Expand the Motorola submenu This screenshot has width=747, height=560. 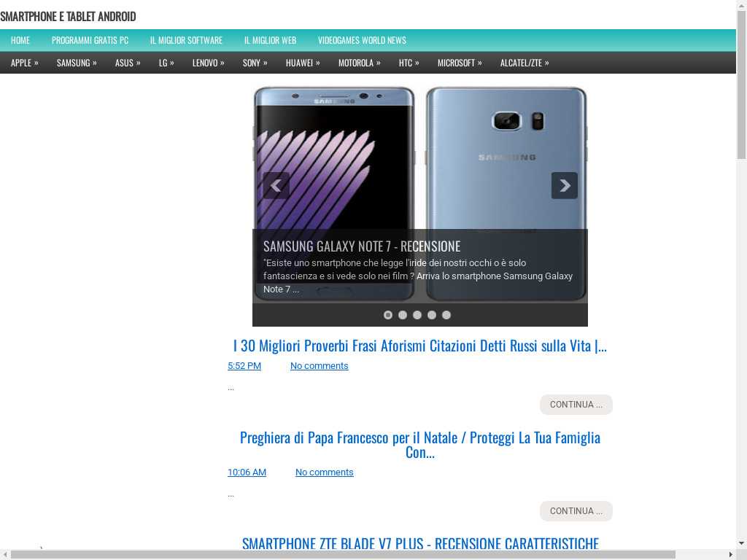359,63
